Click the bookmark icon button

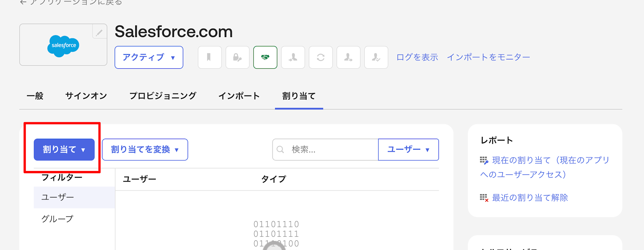(x=210, y=57)
